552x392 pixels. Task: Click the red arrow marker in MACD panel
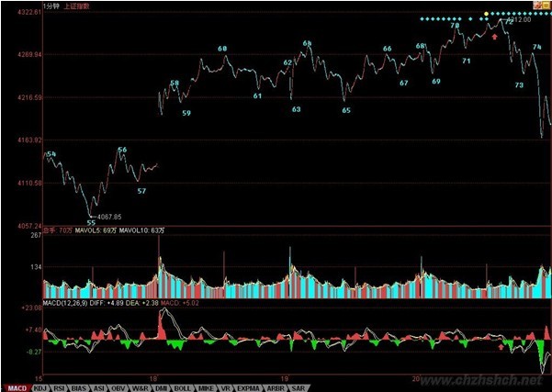501,347
